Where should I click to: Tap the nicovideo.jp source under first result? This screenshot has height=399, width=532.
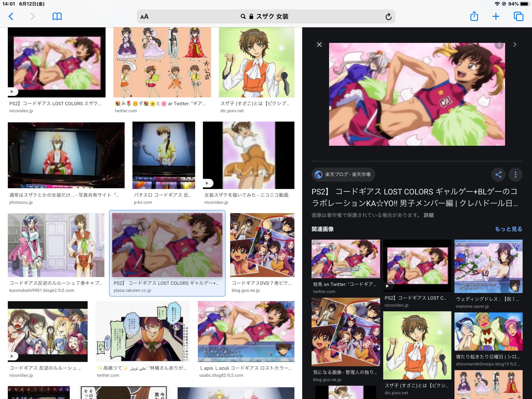pyautogui.click(x=21, y=111)
